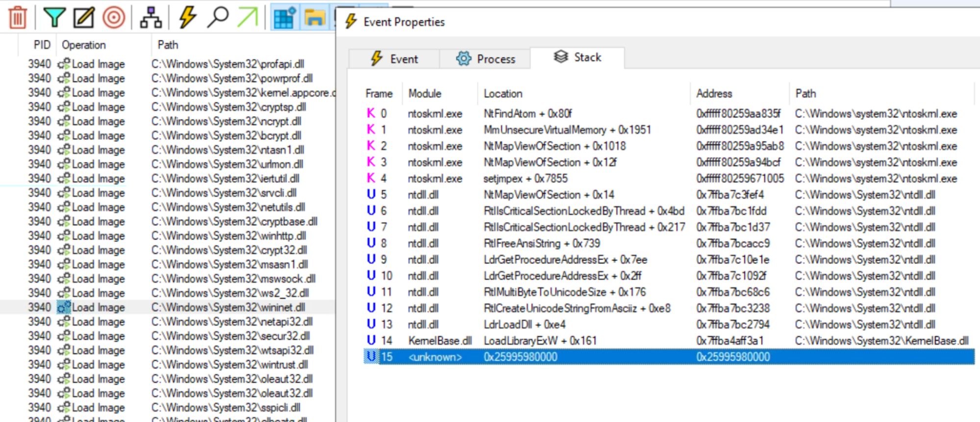Select the Stack tab
The image size is (980, 422).
click(x=577, y=57)
